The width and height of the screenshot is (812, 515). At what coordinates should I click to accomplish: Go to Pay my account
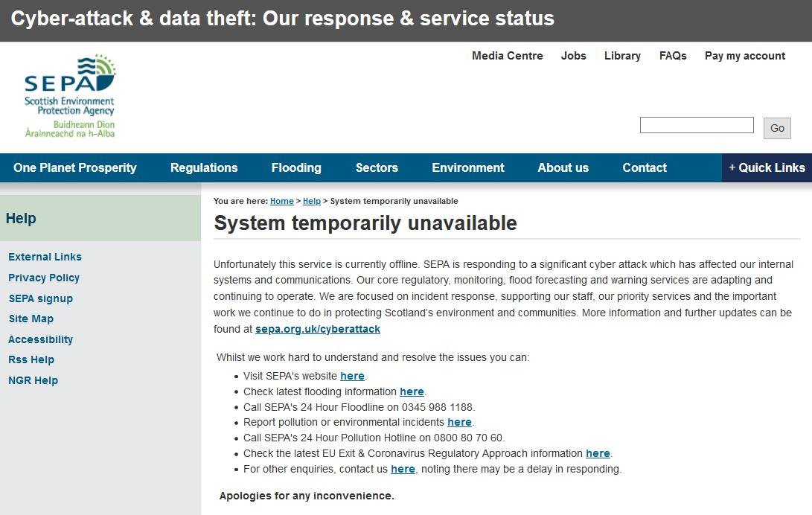745,56
